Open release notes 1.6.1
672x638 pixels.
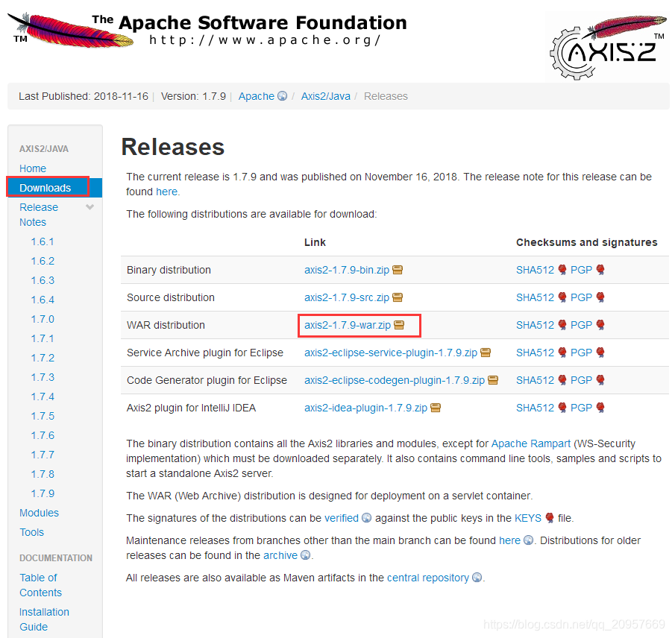point(43,241)
